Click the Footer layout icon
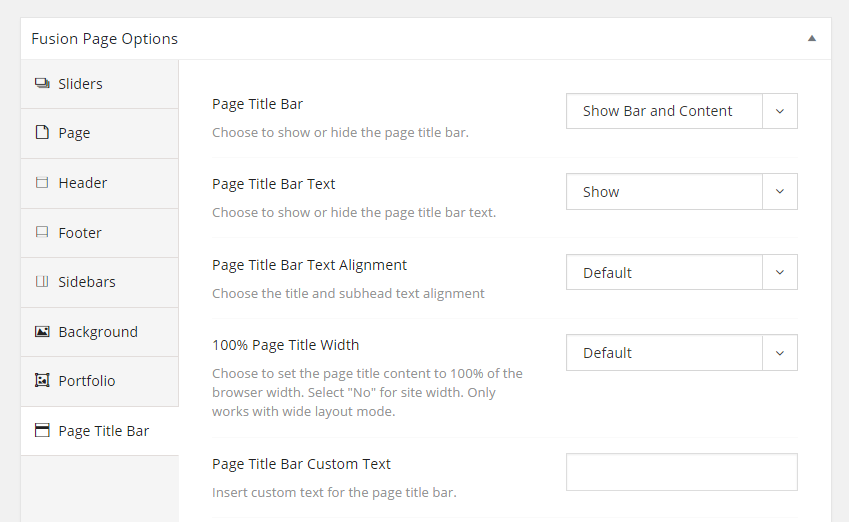The height and width of the screenshot is (522, 849). (42, 232)
